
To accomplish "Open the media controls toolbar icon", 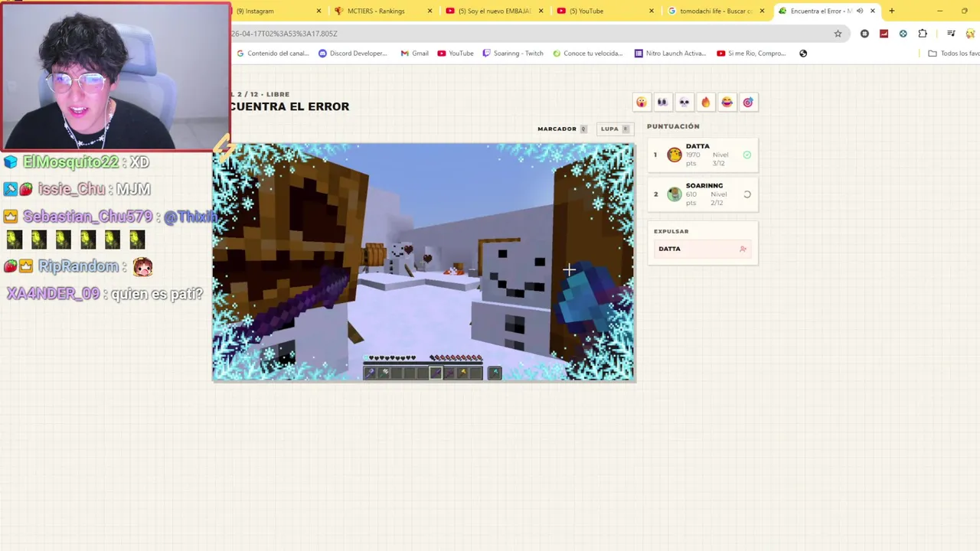I will pos(951,34).
